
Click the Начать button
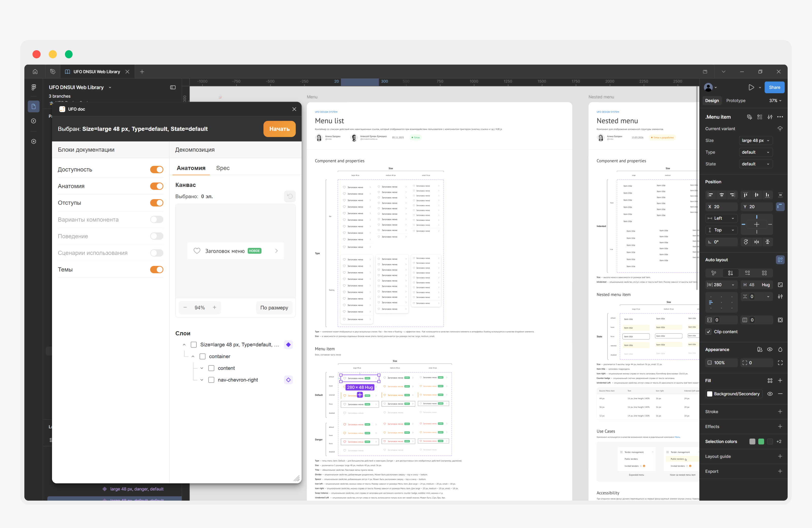pyautogui.click(x=279, y=129)
